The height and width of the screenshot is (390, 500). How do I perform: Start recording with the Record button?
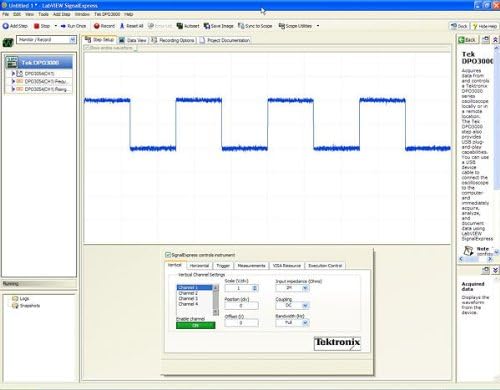[104, 26]
